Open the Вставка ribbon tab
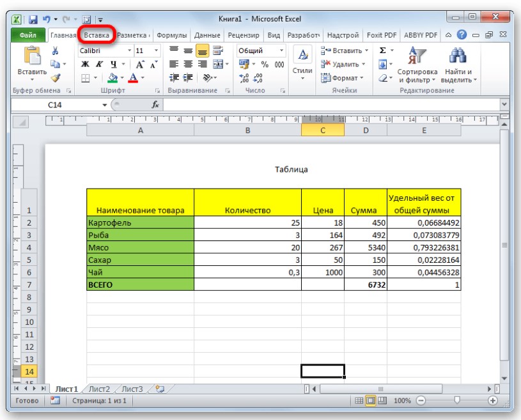Image resolution: width=521 pixels, height=420 pixels. coord(96,35)
